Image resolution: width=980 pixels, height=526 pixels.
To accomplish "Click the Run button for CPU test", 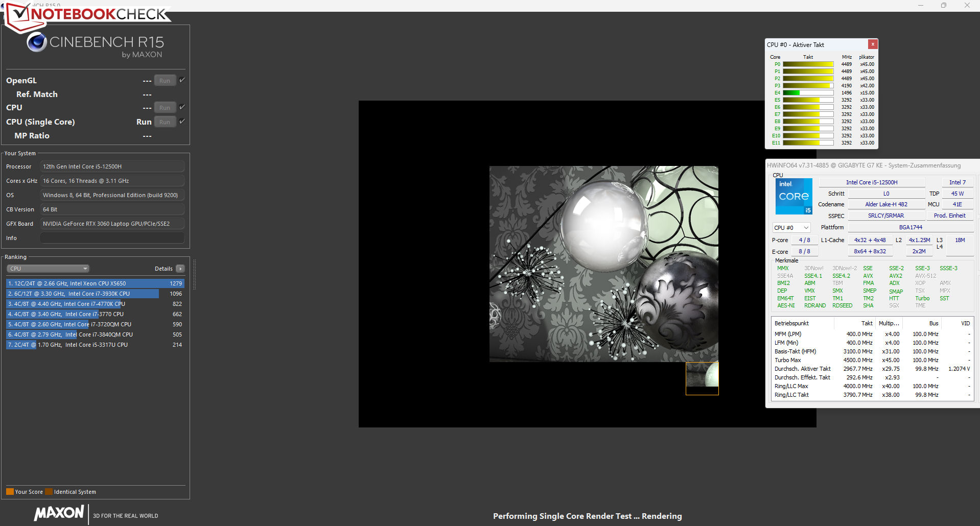I will [x=165, y=108].
